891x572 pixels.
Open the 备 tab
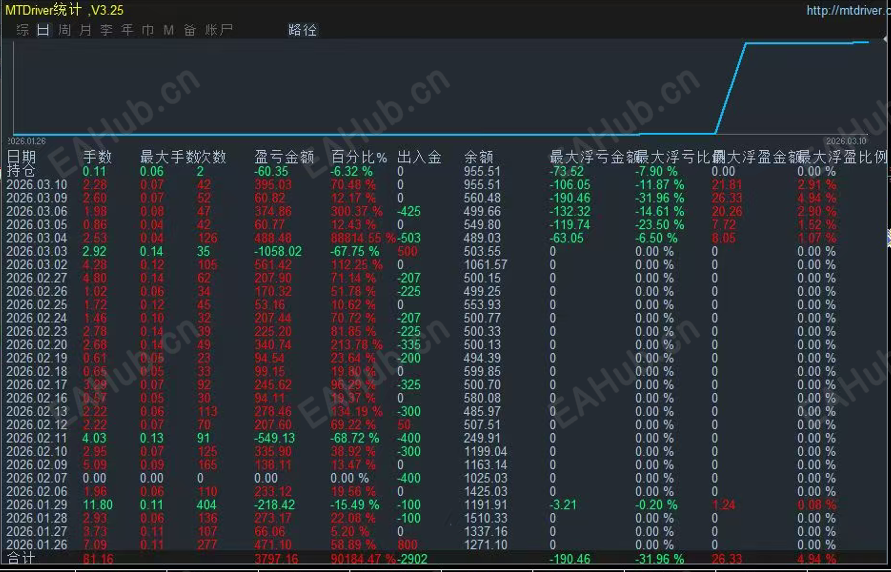190,30
